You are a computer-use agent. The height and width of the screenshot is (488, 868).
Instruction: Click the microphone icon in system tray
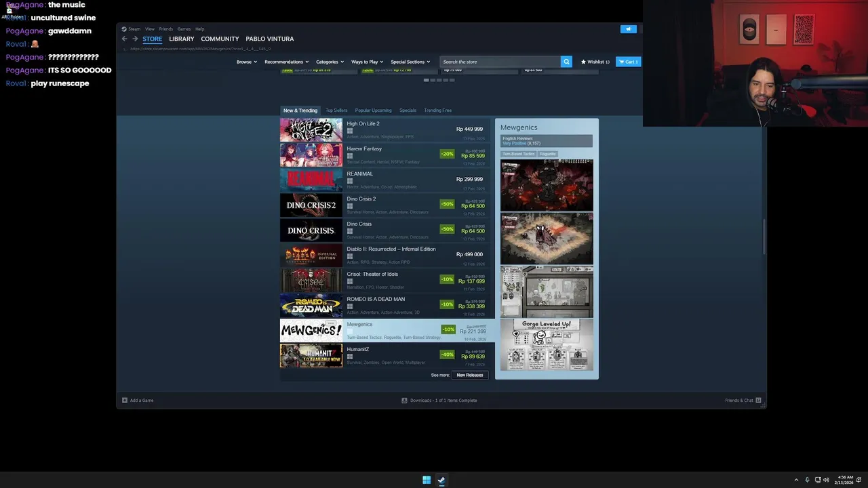807,481
